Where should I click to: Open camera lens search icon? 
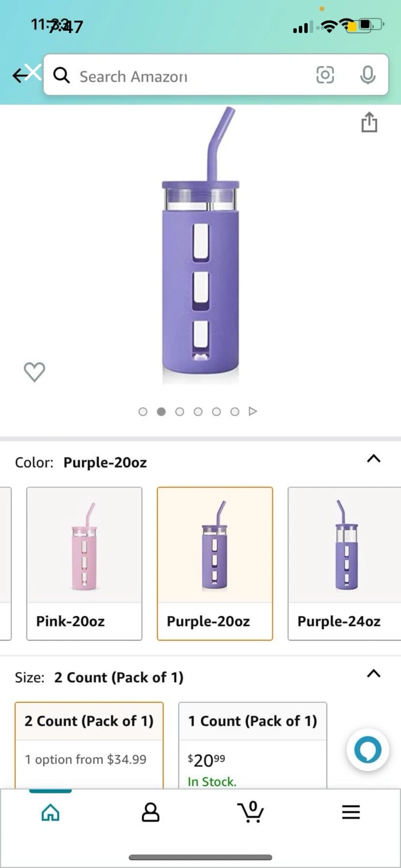325,75
